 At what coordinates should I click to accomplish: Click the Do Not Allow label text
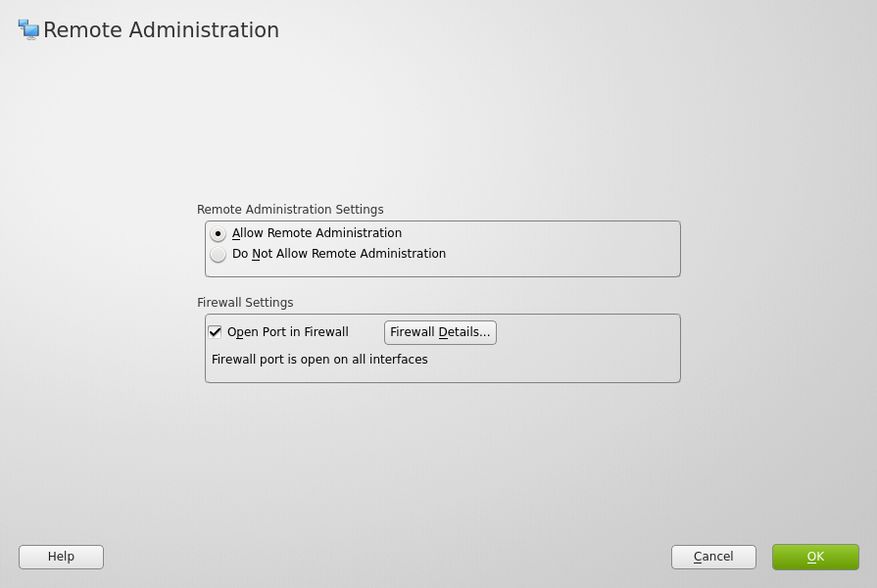(x=339, y=254)
